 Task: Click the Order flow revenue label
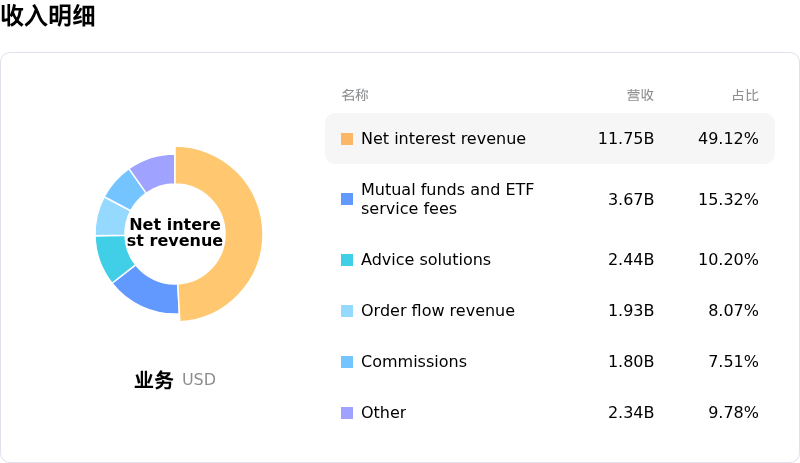[x=438, y=311]
